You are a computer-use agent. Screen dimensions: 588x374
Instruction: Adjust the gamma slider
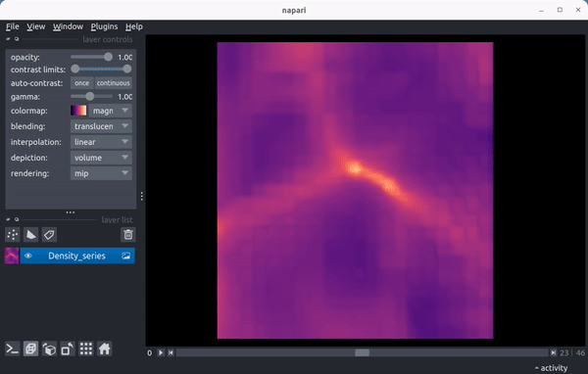pos(91,97)
